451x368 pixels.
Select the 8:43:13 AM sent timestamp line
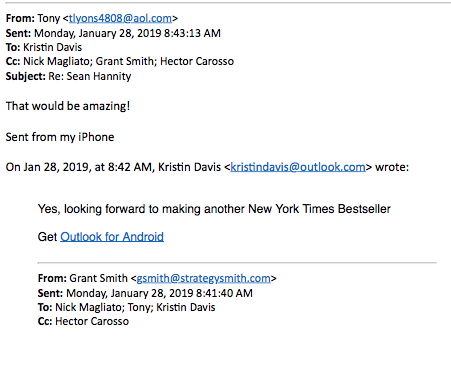pyautogui.click(x=113, y=33)
